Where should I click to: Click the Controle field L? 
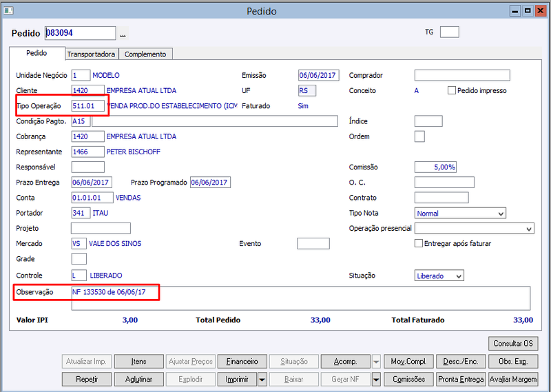79,276
